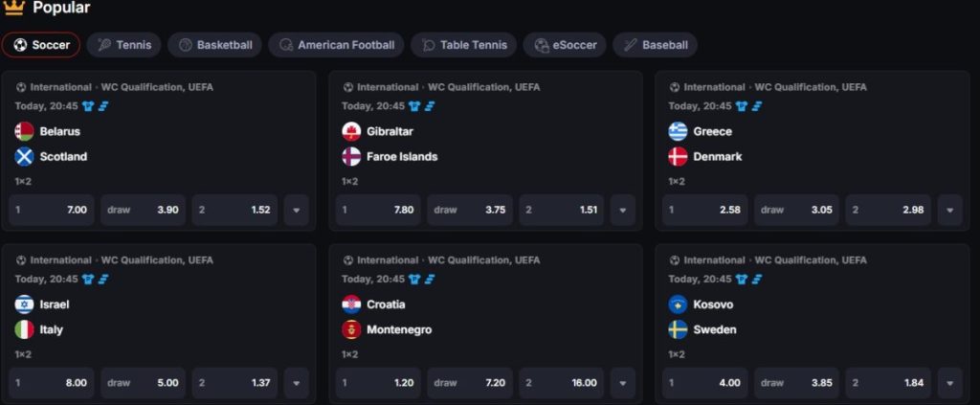Click the jersey icon in Greece–Denmark card
This screenshot has height=405, width=980.
[x=741, y=106]
